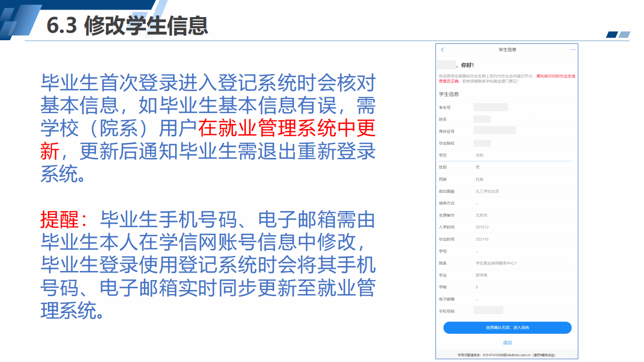The height and width of the screenshot is (362, 644).
Task: Click the redacted 姓名 value field
Action: click(482, 119)
